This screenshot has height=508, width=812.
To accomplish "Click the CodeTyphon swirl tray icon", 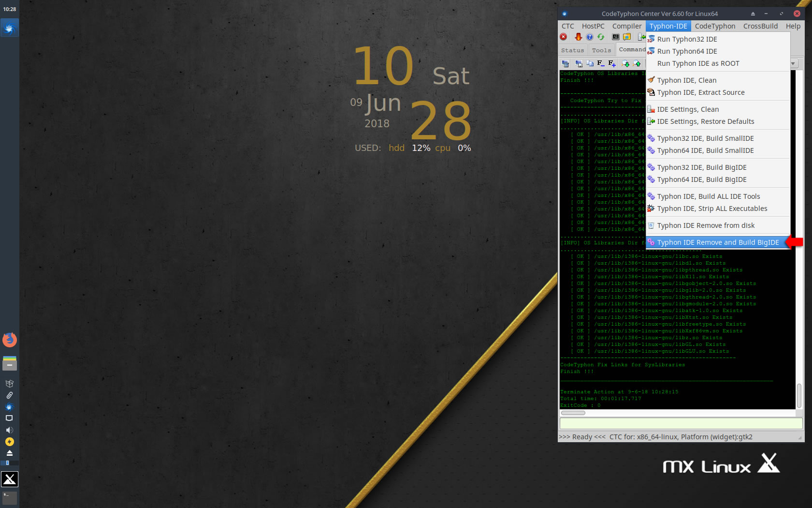I will tap(9, 407).
